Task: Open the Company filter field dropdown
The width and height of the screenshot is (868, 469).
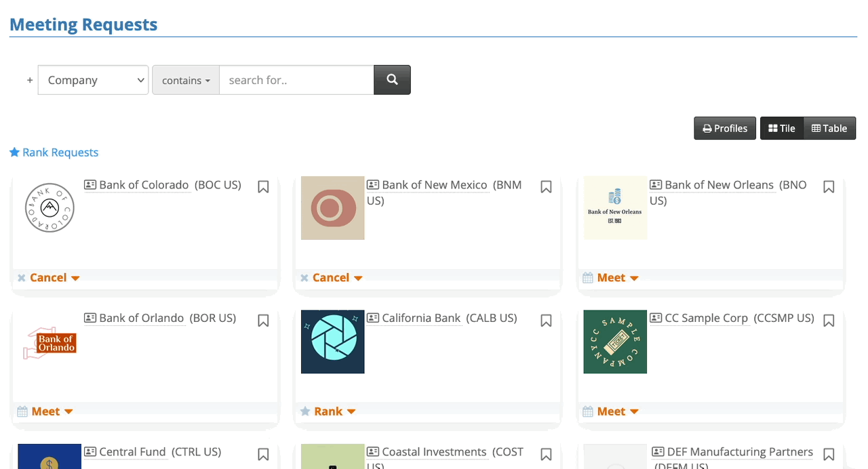Action: click(94, 80)
